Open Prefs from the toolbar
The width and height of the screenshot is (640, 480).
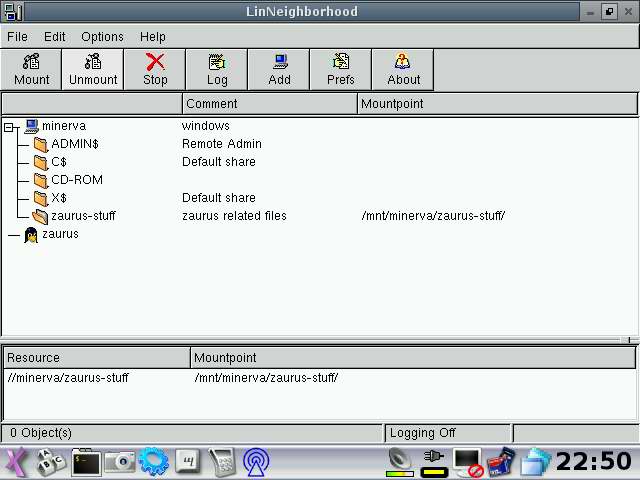[341, 70]
